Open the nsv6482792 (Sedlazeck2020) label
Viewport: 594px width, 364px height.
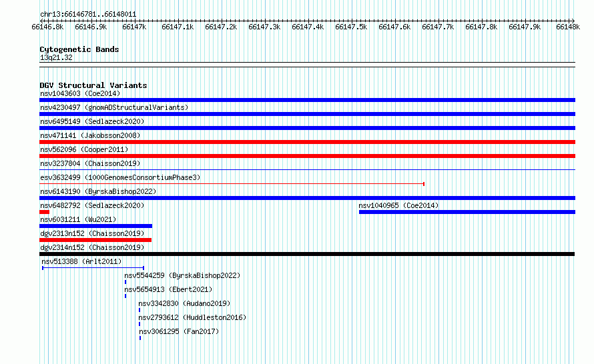[92, 205]
